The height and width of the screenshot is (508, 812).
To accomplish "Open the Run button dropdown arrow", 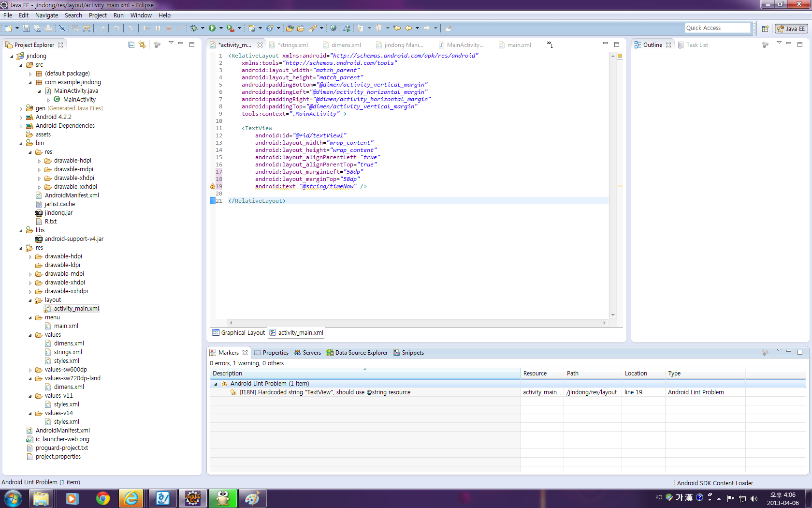I will pyautogui.click(x=221, y=29).
